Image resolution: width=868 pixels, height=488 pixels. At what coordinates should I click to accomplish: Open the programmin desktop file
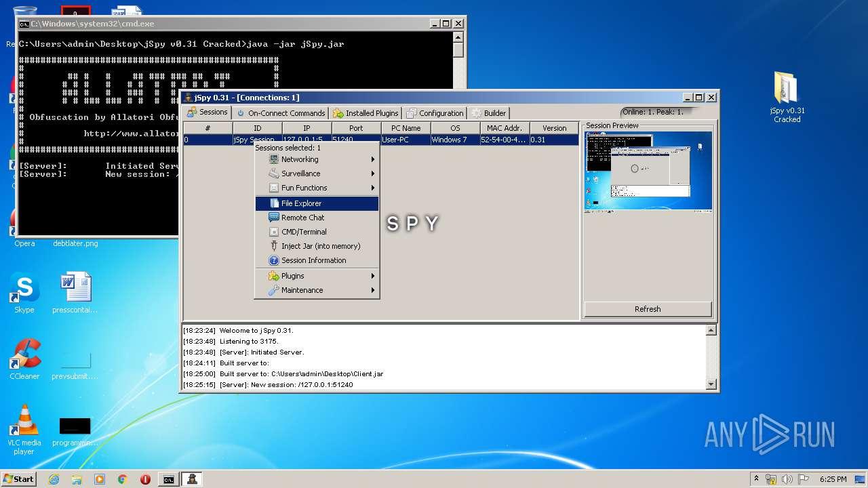pos(75,432)
